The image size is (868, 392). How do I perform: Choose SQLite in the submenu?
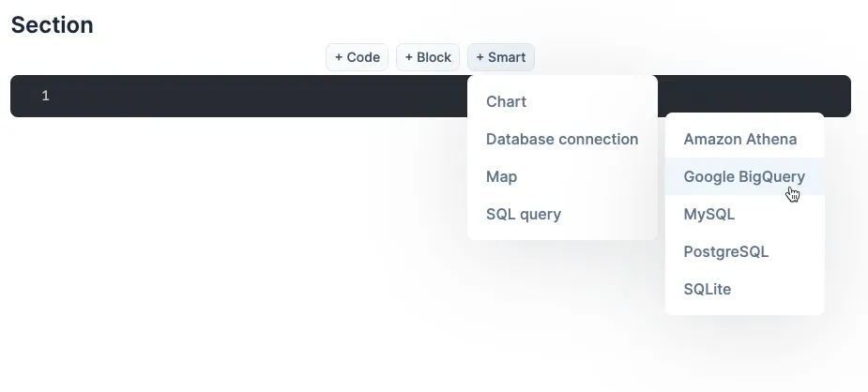744,290
